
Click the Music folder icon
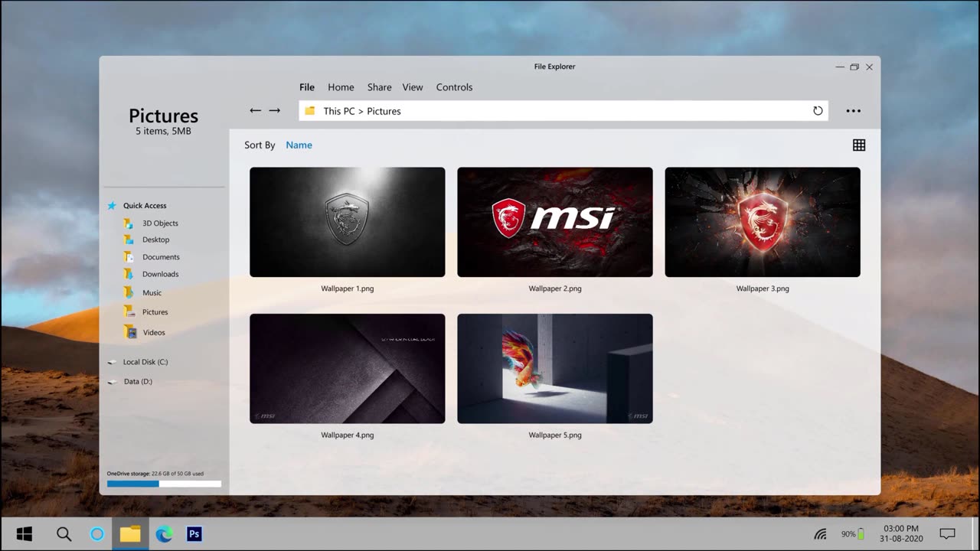point(129,292)
